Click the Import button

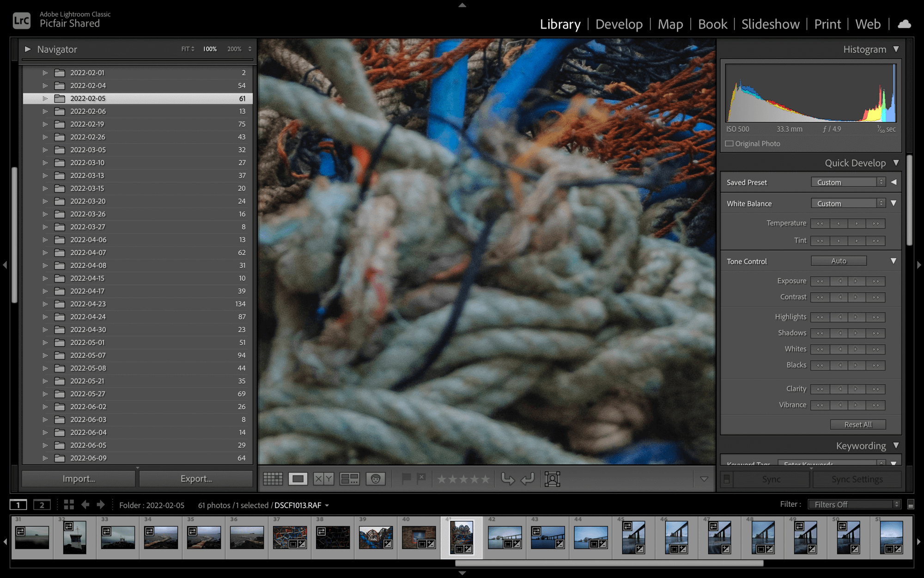click(x=79, y=479)
